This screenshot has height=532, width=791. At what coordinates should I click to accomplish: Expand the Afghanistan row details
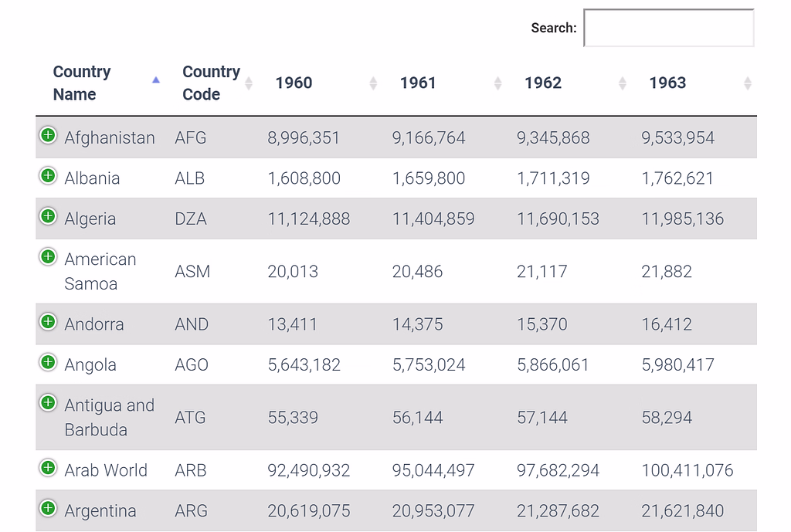coord(48,135)
